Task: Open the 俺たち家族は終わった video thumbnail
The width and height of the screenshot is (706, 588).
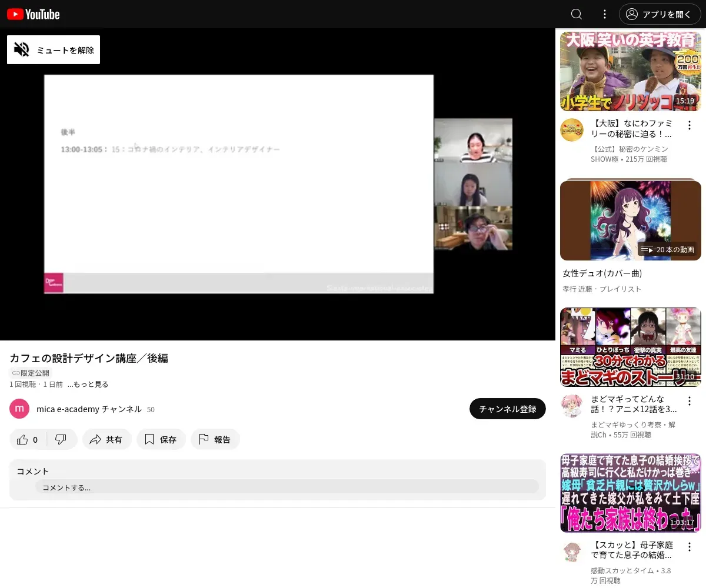Action: pos(631,493)
